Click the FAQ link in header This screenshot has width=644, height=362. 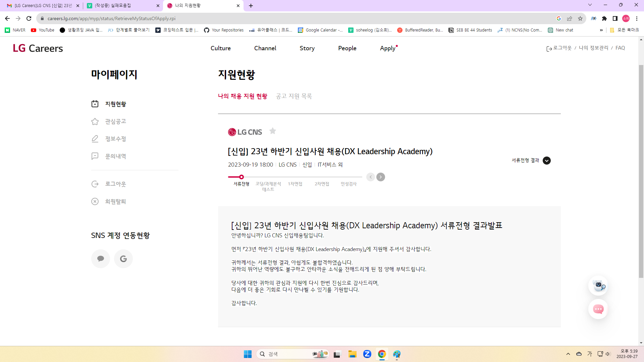point(620,48)
